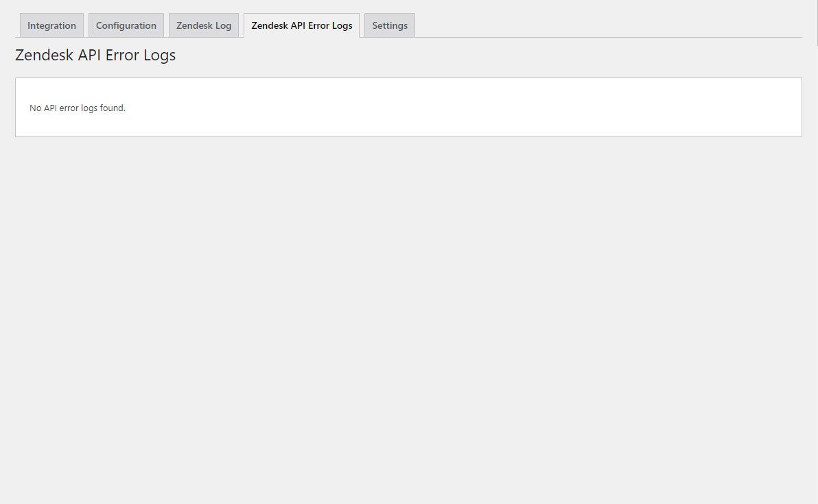Select the Zendesk Log tab

click(x=203, y=25)
